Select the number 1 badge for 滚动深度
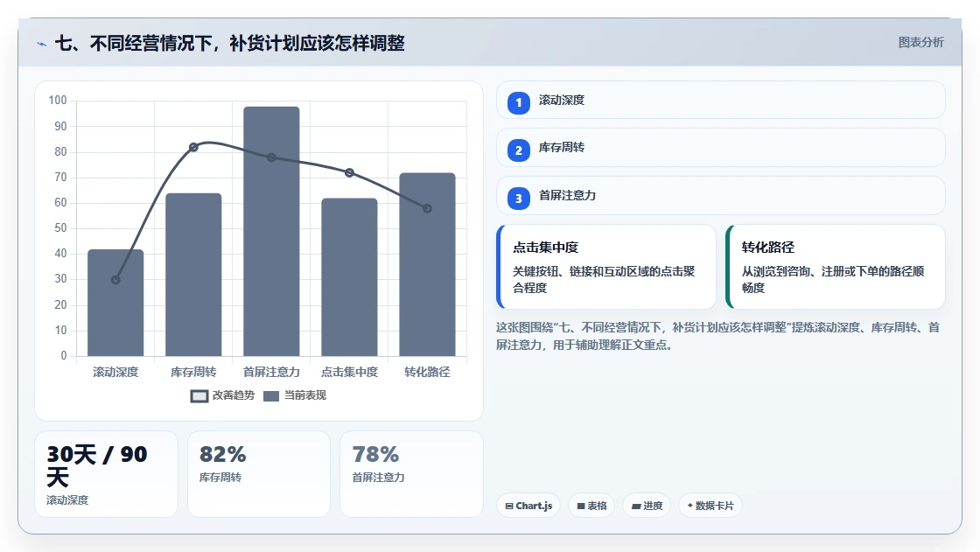Viewport: 980px width, 552px height. click(x=518, y=102)
